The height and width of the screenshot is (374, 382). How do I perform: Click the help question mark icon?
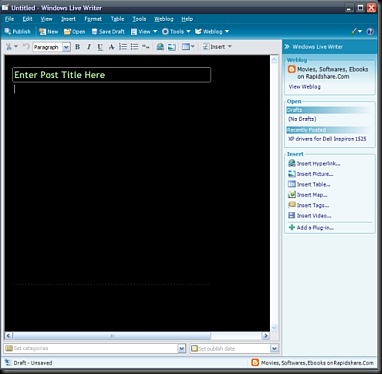point(370,32)
